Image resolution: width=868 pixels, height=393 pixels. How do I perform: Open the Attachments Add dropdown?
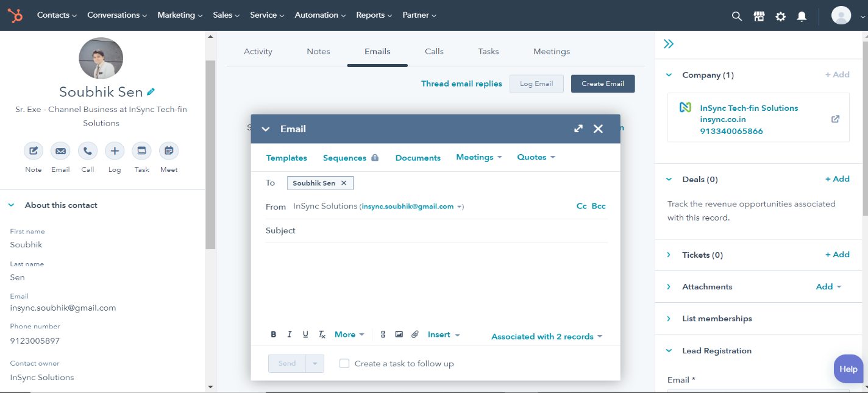[x=828, y=286]
